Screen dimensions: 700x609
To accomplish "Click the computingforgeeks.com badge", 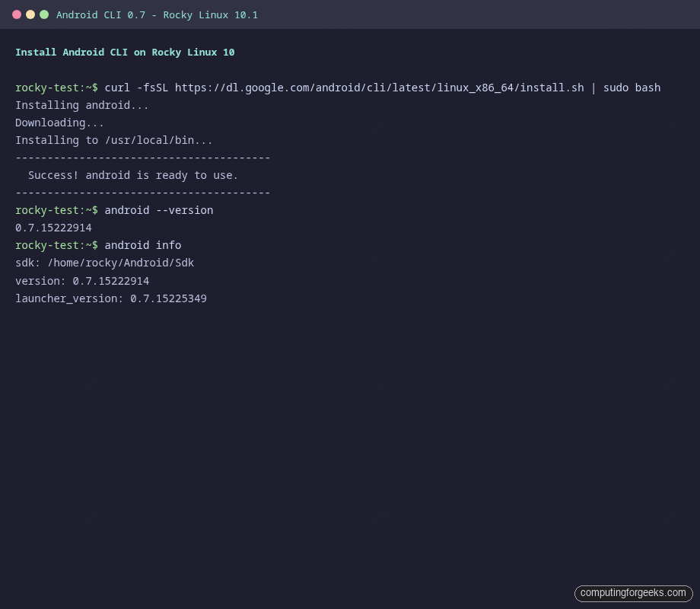I will click(x=633, y=593).
